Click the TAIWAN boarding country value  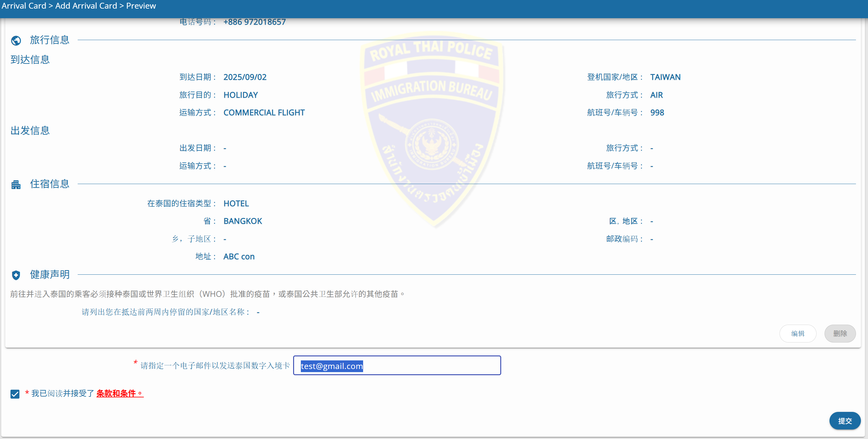[x=665, y=77]
